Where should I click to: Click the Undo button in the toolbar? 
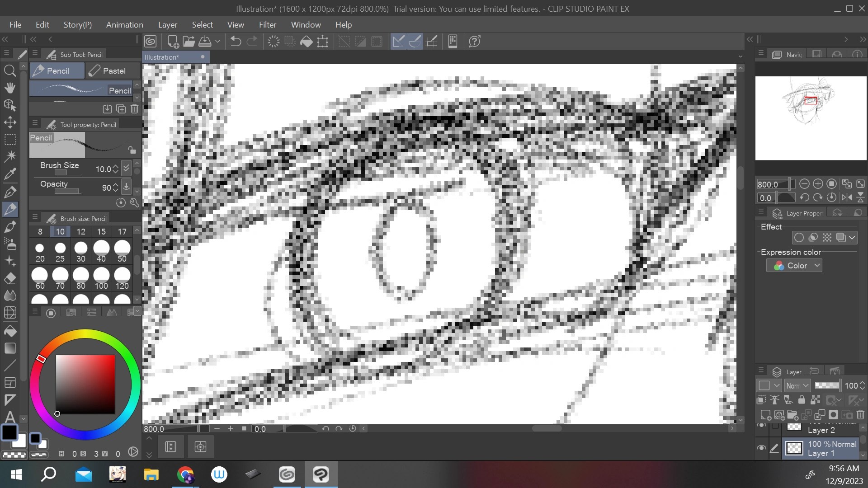(235, 41)
